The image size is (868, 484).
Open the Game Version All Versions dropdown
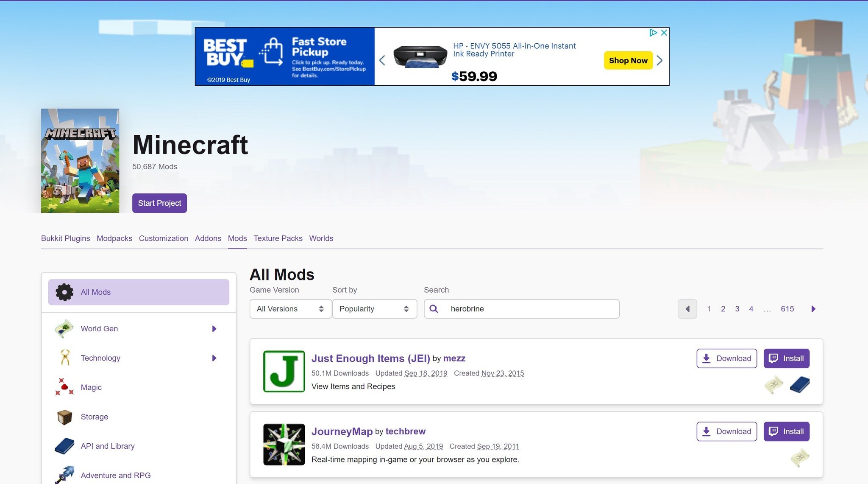(x=290, y=309)
